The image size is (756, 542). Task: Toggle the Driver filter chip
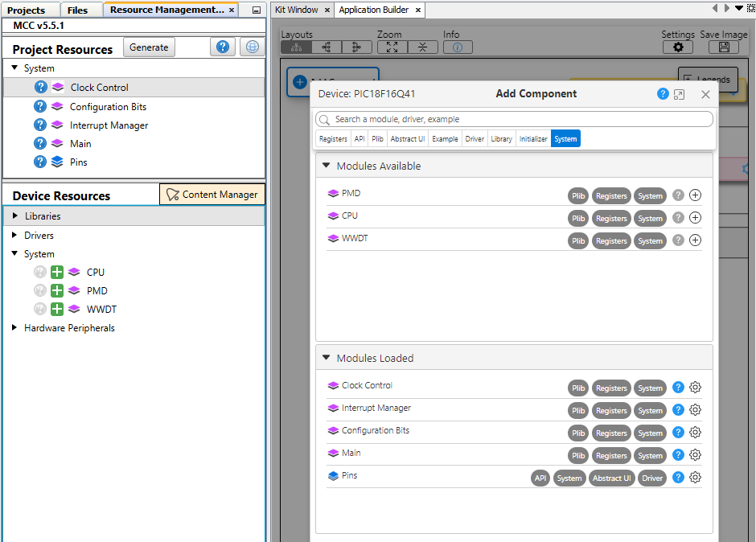pyautogui.click(x=475, y=139)
